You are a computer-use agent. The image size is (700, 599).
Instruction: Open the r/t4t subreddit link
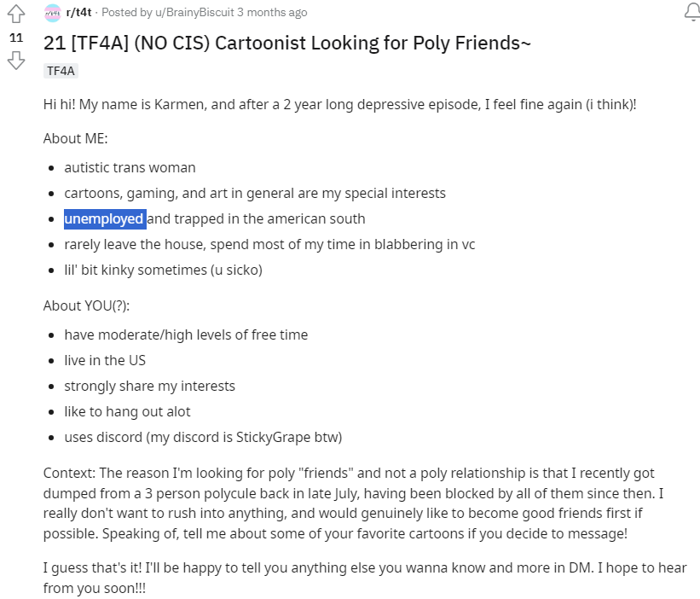(x=78, y=13)
